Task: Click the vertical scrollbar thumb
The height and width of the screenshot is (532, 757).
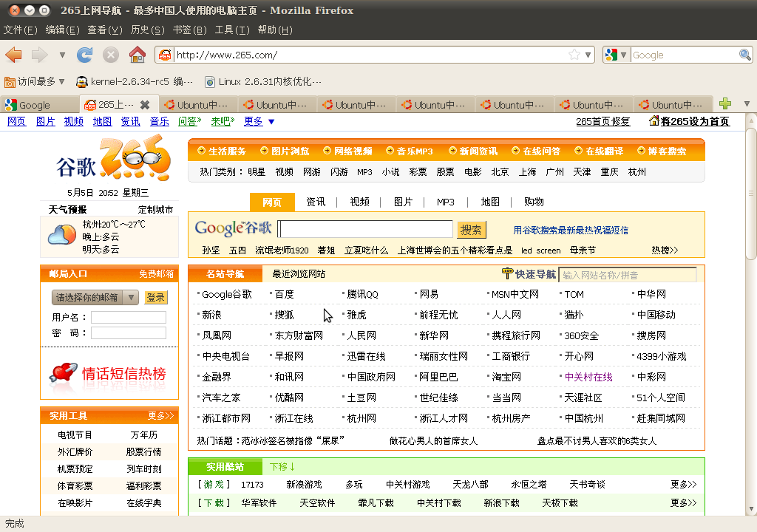Action: tap(751, 194)
